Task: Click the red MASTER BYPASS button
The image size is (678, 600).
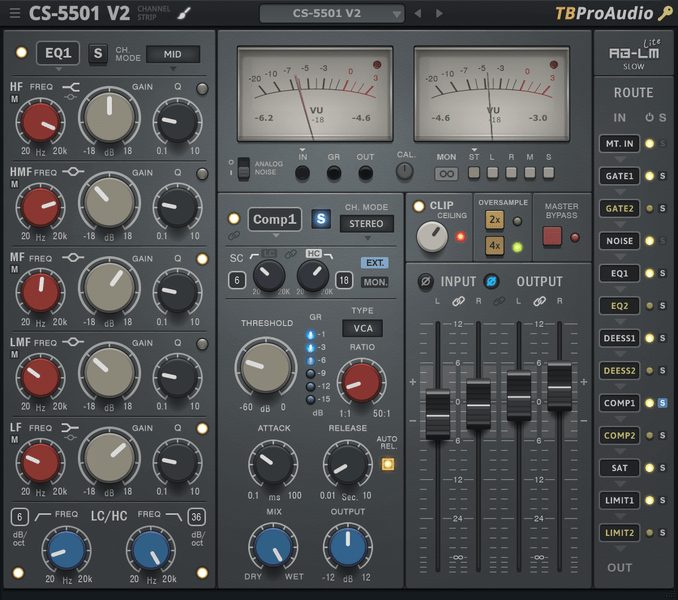Action: tap(552, 236)
